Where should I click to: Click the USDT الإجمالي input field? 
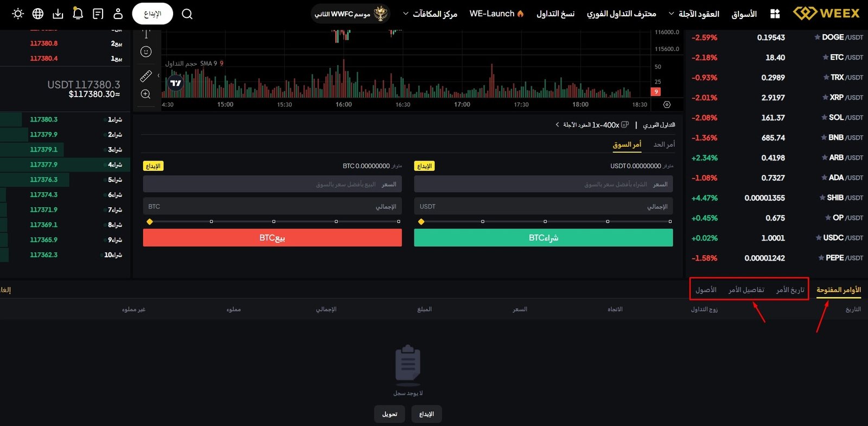tap(543, 206)
